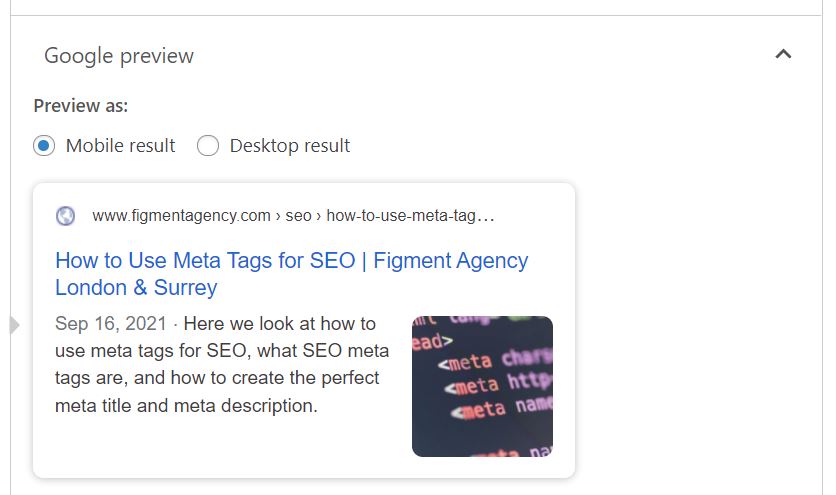Click the Mobile result label text
The image size is (836, 495).
click(x=120, y=146)
